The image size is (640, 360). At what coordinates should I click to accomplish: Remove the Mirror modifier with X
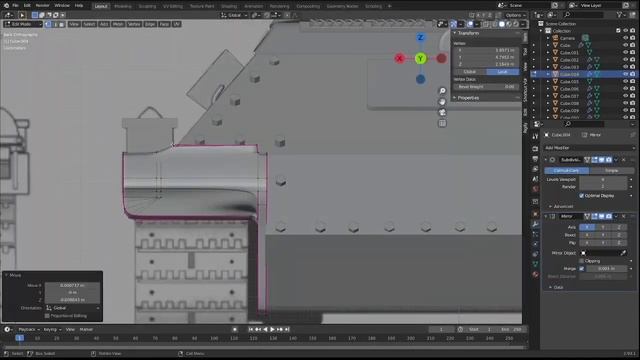[x=623, y=216]
